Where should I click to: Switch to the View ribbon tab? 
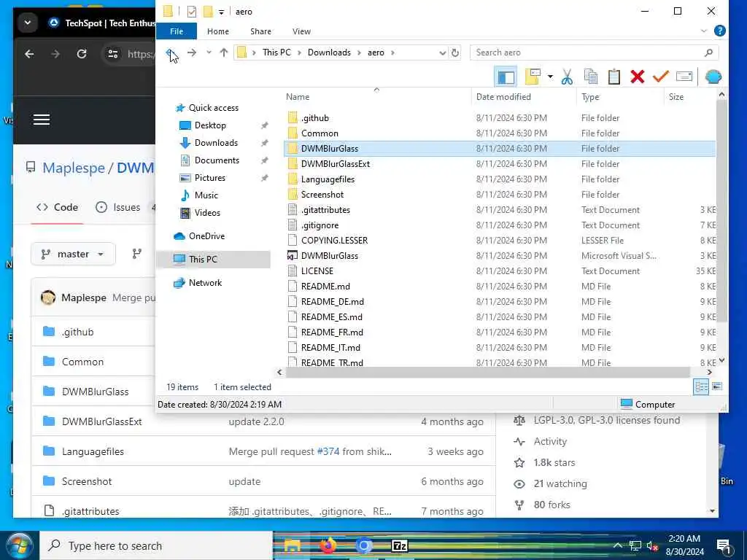point(301,31)
